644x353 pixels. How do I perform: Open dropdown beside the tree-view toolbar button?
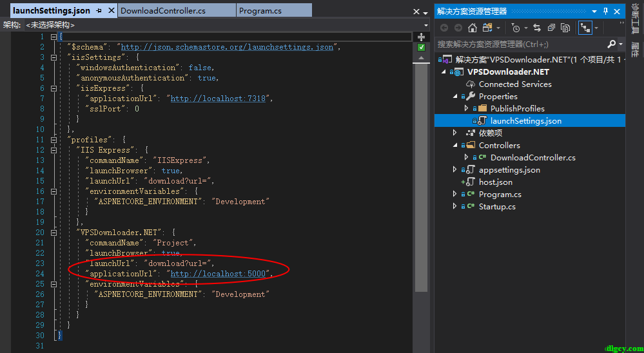596,28
